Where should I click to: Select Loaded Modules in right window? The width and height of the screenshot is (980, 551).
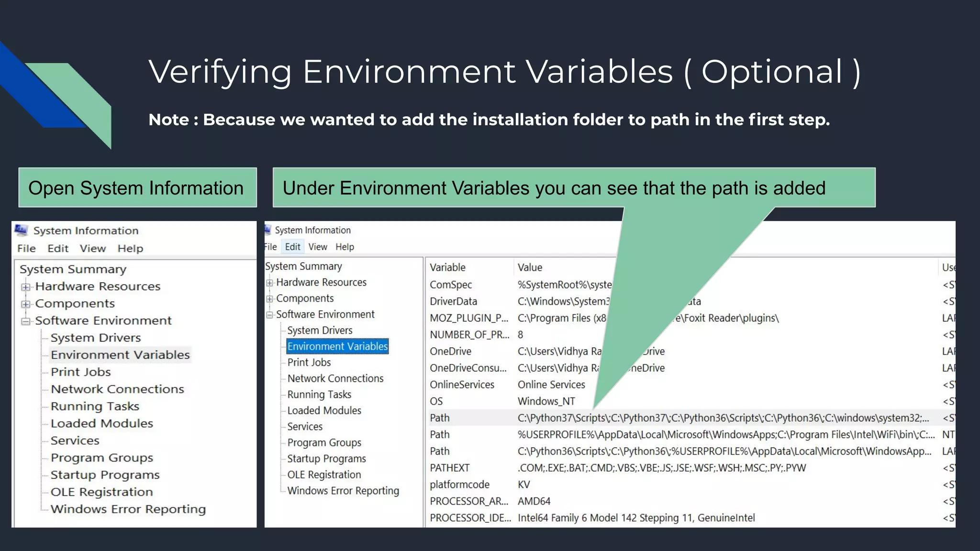coord(324,410)
